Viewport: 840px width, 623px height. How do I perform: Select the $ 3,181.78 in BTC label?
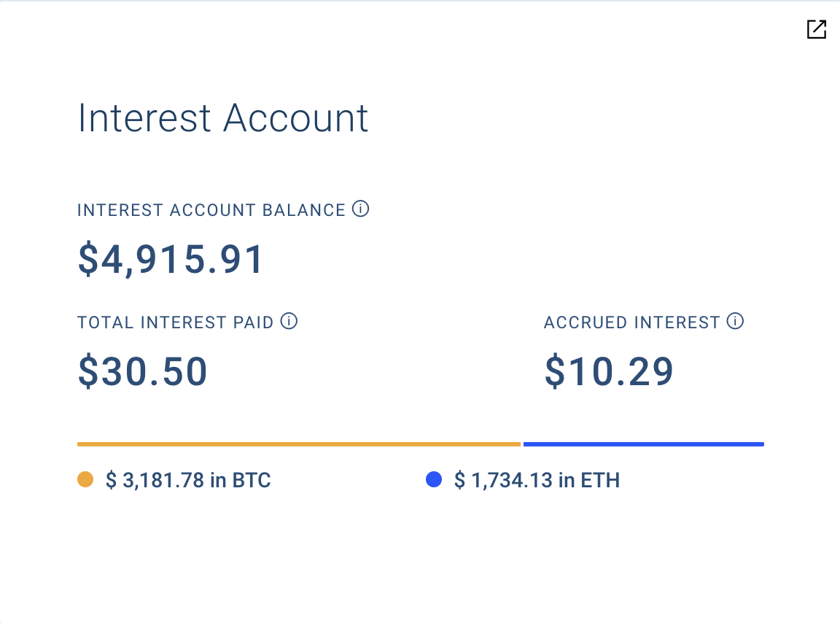click(188, 481)
